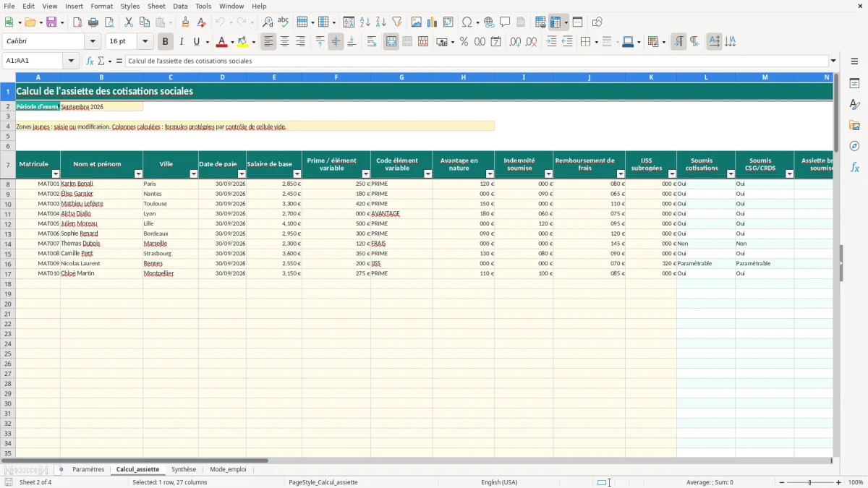This screenshot has width=868, height=488.
Task: Click the Insert Chart icon
Action: tap(433, 22)
